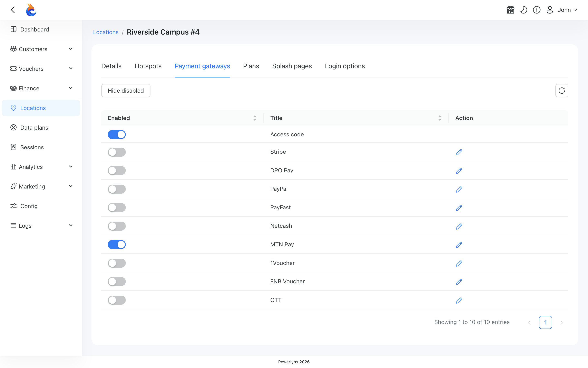The height and width of the screenshot is (368, 588).
Task: Edit the Netcash gateway
Action: click(459, 226)
